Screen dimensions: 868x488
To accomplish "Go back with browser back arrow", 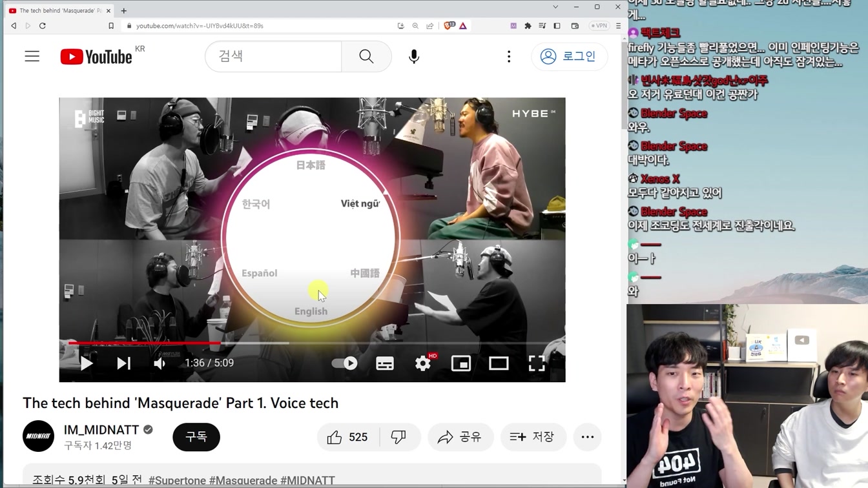I will pos(14,26).
